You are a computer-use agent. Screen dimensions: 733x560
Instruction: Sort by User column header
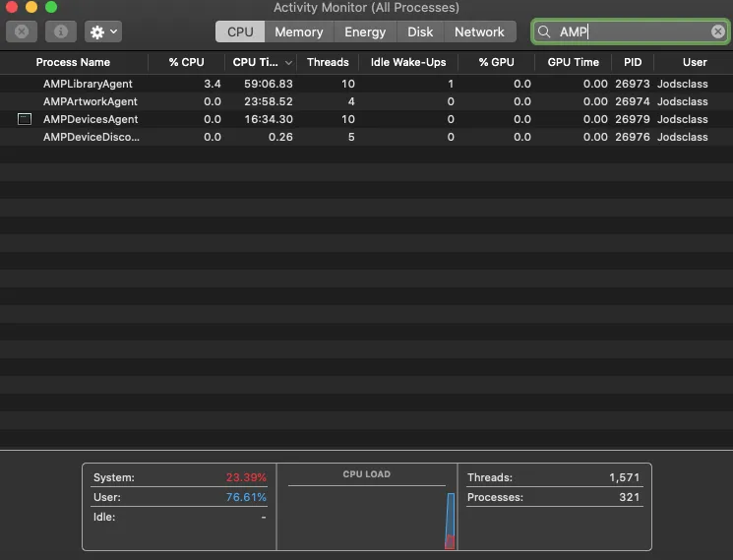tap(695, 62)
